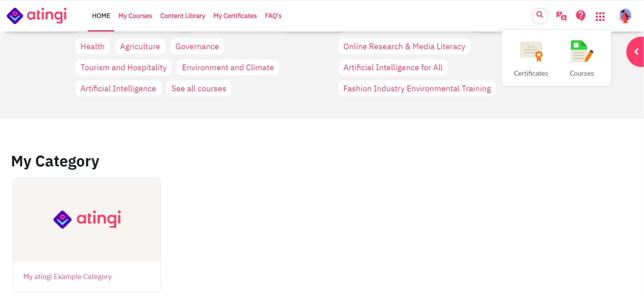Image resolution: width=644 pixels, height=296 pixels.
Task: Select Environment and Climate tag
Action: pos(228,68)
